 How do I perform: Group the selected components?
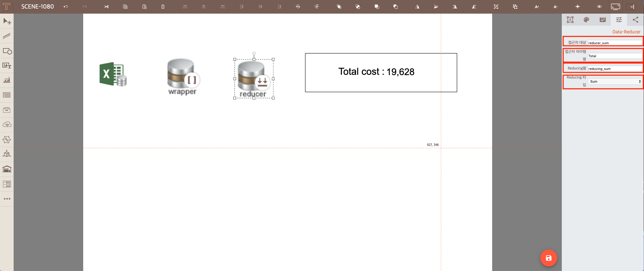pyautogui.click(x=496, y=7)
